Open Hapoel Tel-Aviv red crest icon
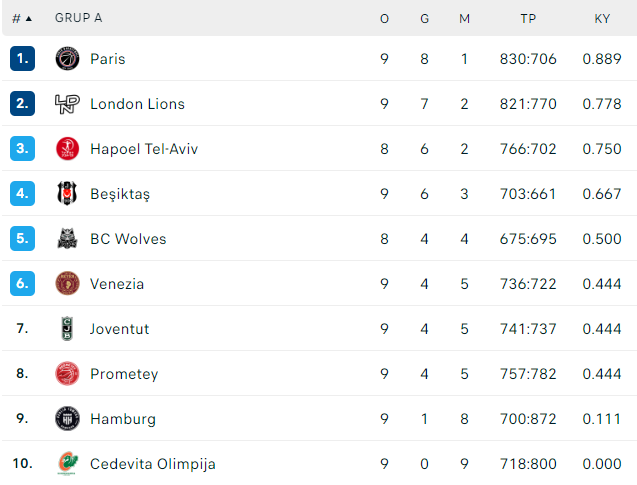Image resolution: width=637 pixels, height=485 pixels. (67, 149)
